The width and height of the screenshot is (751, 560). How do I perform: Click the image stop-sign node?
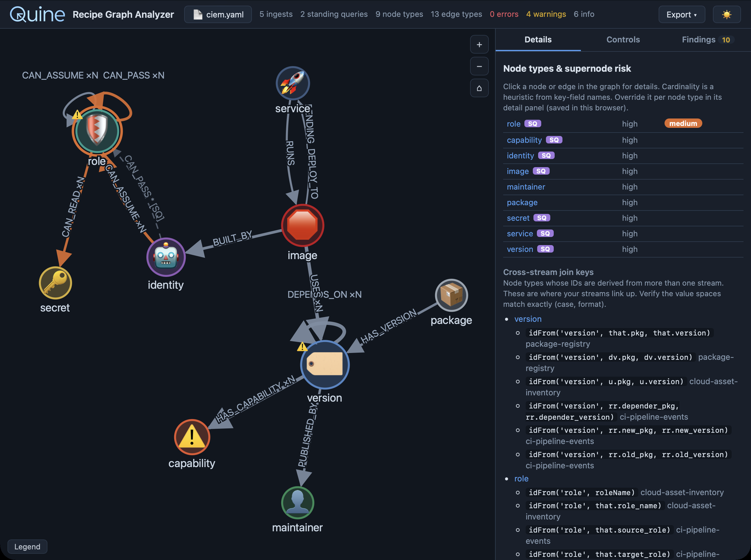[x=303, y=226]
